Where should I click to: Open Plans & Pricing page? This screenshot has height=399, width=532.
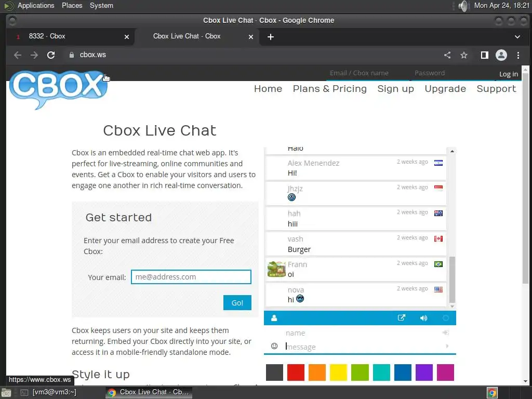[330, 88]
